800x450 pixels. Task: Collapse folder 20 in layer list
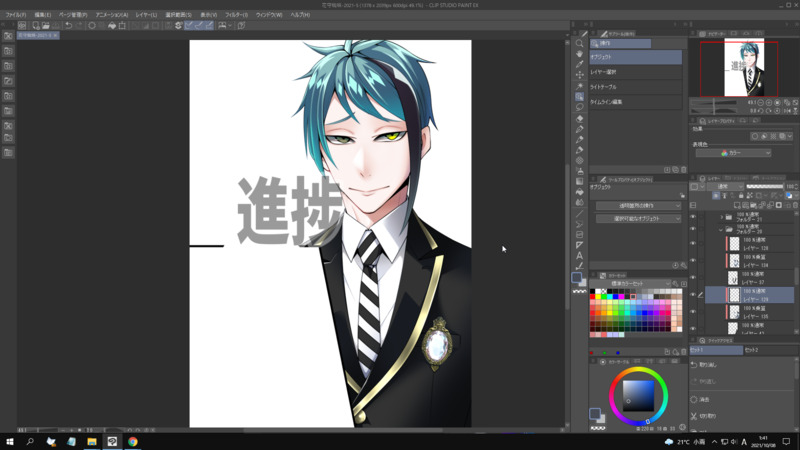pyautogui.click(x=721, y=229)
